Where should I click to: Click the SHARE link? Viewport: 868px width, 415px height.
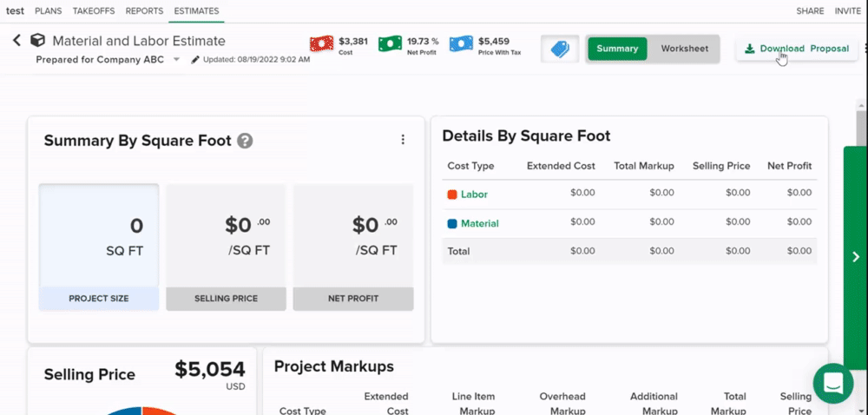tap(810, 11)
